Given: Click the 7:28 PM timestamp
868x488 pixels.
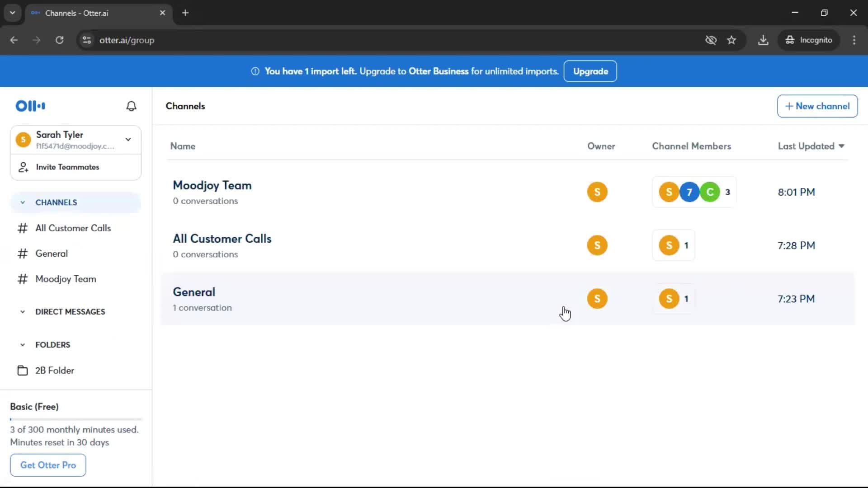Looking at the screenshot, I should [796, 245].
